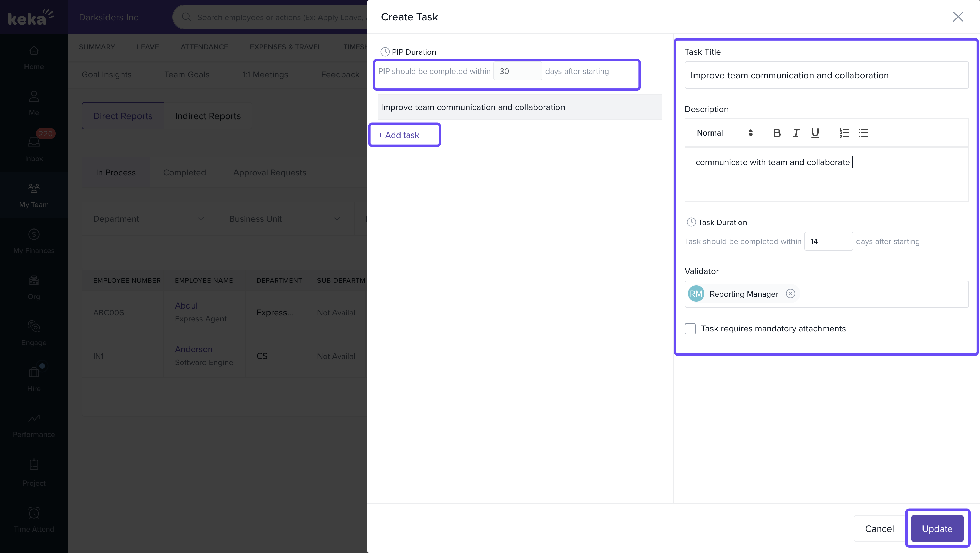Open the Normal text style dropdown
980x553 pixels.
[x=724, y=133]
